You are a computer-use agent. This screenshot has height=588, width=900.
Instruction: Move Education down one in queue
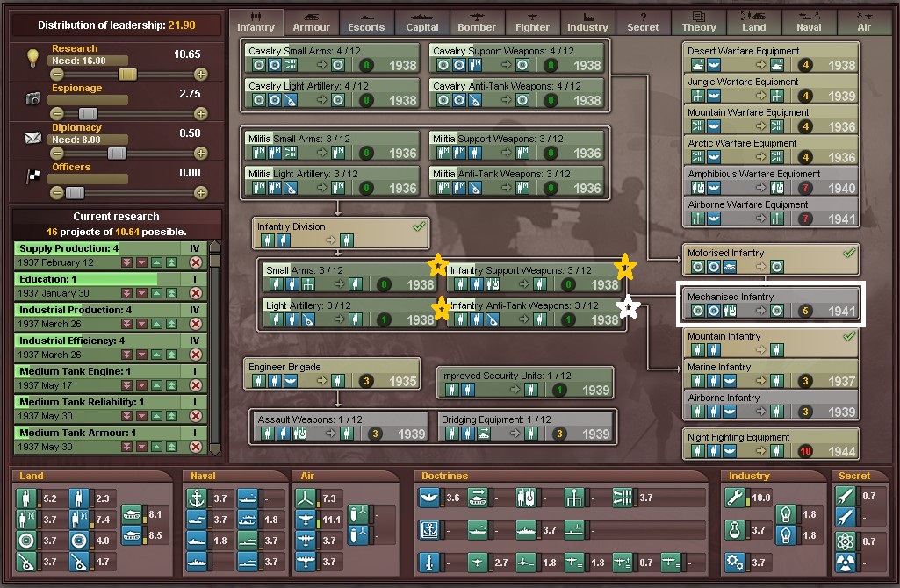click(x=141, y=293)
